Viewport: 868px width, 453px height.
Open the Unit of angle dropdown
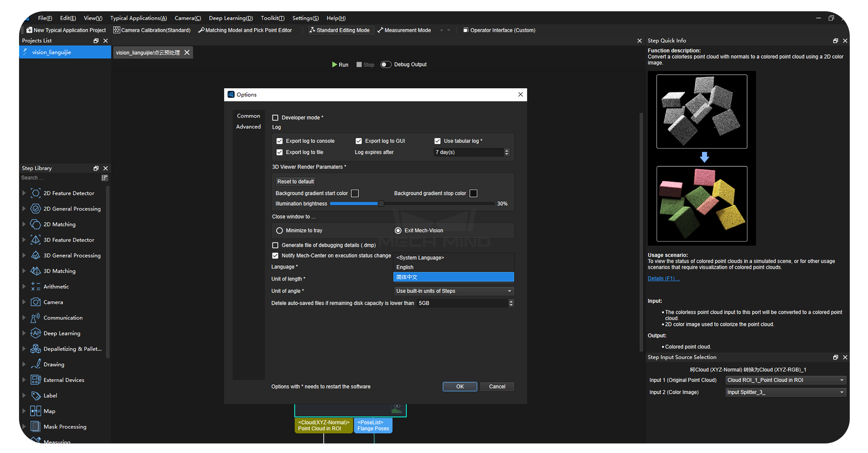click(453, 291)
